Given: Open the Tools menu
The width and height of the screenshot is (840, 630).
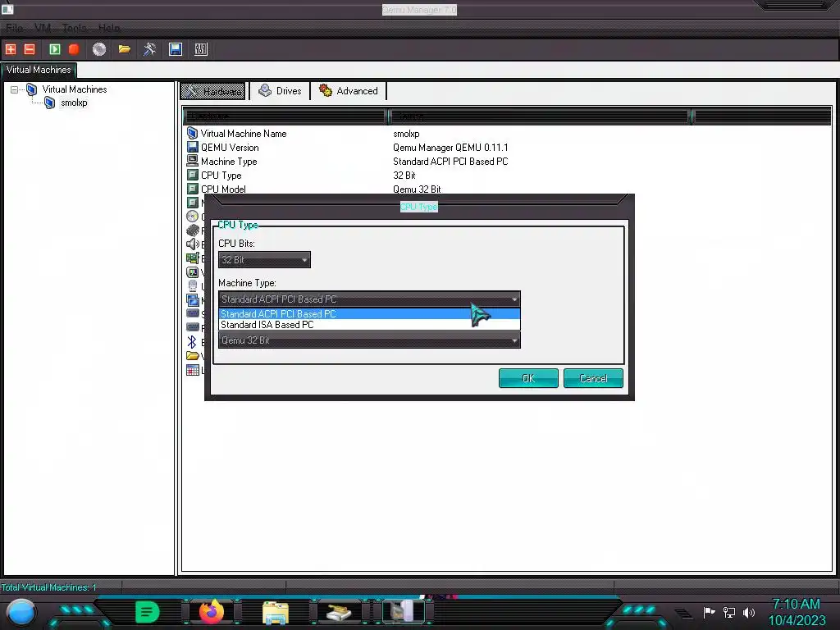Looking at the screenshot, I should pos(75,28).
